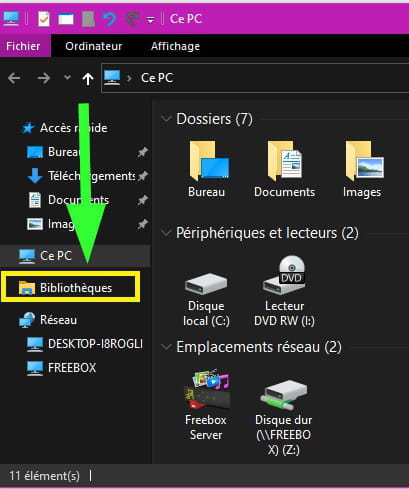409x489 pixels.
Task: Open the recent locations dropdown arrow
Action: tap(67, 78)
